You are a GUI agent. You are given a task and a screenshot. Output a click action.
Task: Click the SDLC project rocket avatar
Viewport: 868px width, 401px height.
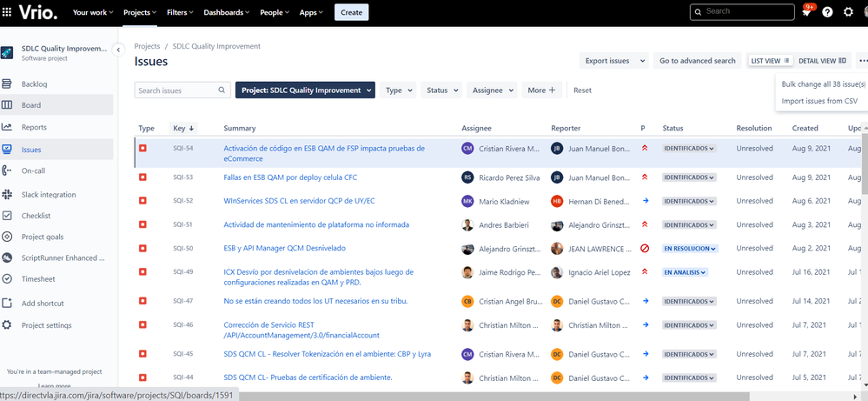click(7, 52)
